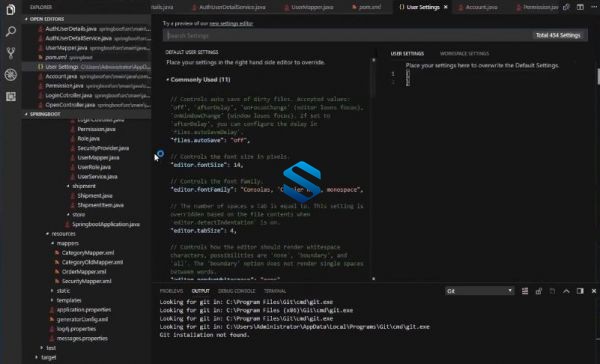
Task: Open ShipmentItem.java in the file tree
Action: click(100, 205)
